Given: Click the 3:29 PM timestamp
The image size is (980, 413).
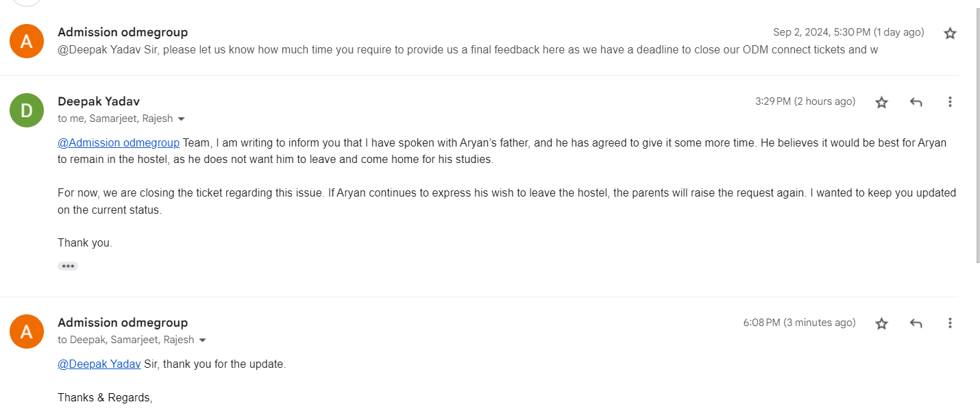Looking at the screenshot, I should click(805, 101).
